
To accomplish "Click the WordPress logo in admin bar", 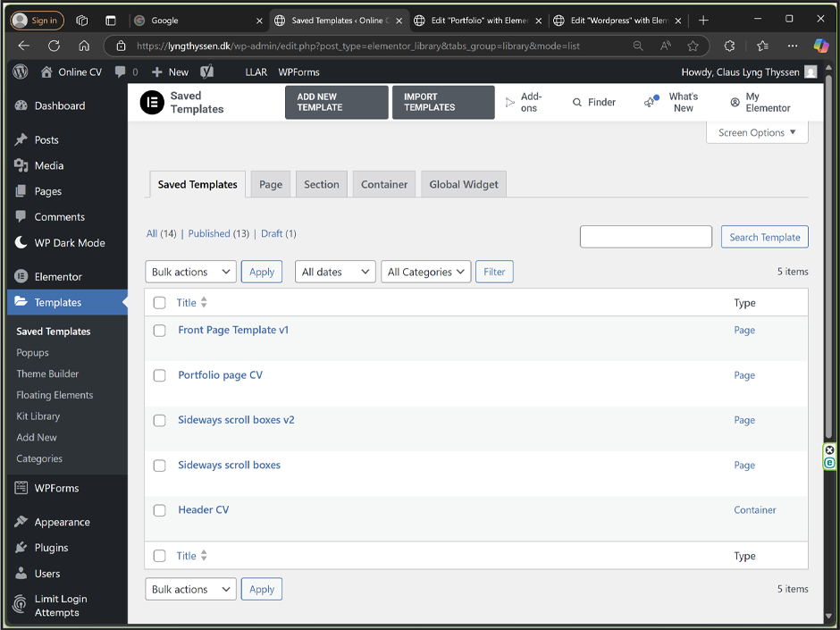I will click(x=21, y=72).
